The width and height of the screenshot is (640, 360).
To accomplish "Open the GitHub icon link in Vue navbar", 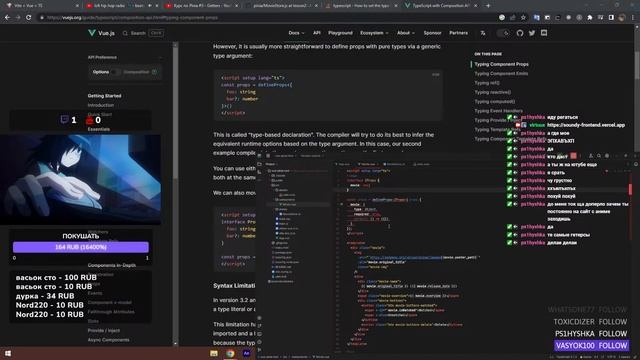I will [520, 33].
